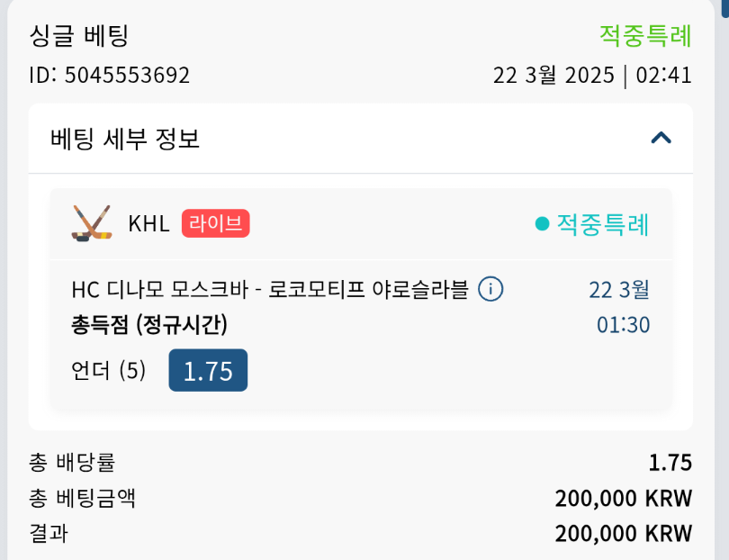This screenshot has height=560, width=729.
Task: Click the teal status dot before 적중특례
Action: pos(542,224)
